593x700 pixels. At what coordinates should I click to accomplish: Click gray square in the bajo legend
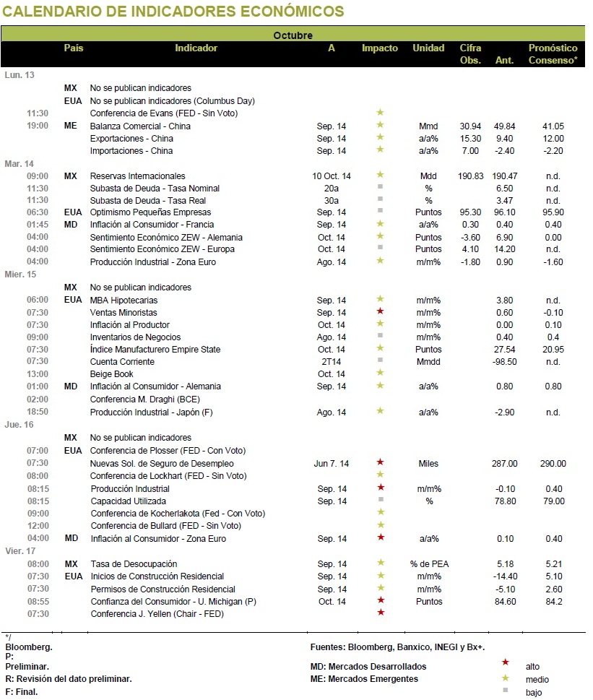pyautogui.click(x=505, y=690)
